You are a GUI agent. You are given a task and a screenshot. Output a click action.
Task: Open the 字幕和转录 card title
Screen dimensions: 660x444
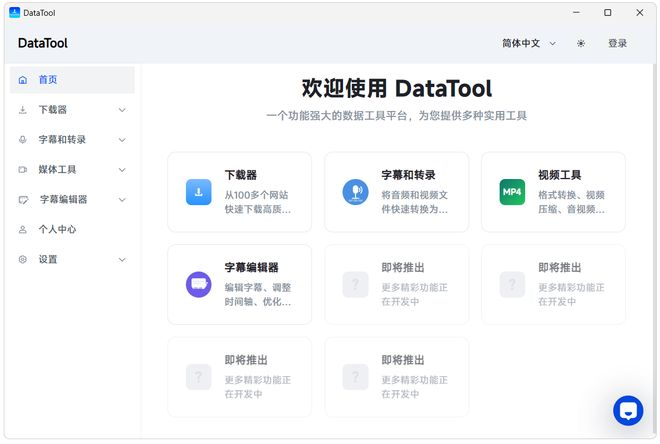[408, 175]
